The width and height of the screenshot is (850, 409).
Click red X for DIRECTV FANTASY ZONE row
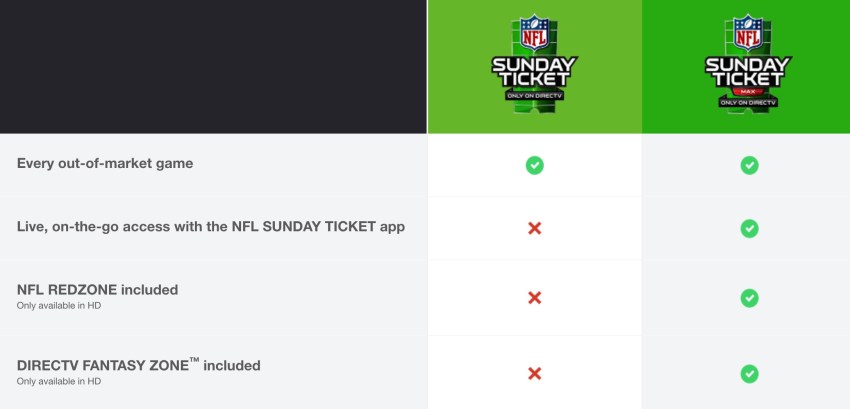(534, 373)
